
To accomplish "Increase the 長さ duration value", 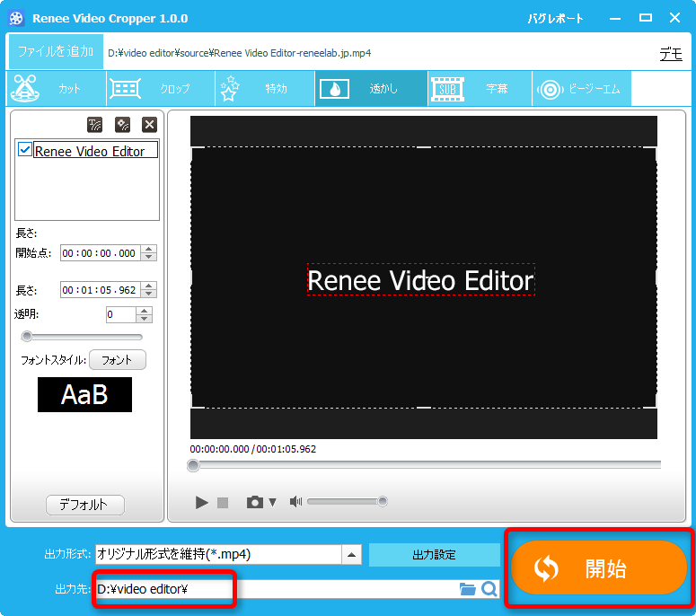I will 149,286.
